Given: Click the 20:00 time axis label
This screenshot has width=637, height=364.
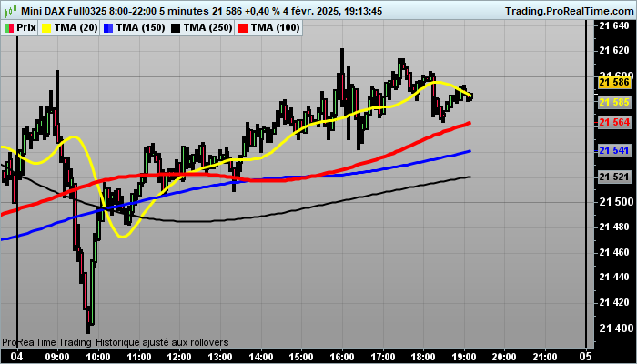Looking at the screenshot, I should click(504, 356).
